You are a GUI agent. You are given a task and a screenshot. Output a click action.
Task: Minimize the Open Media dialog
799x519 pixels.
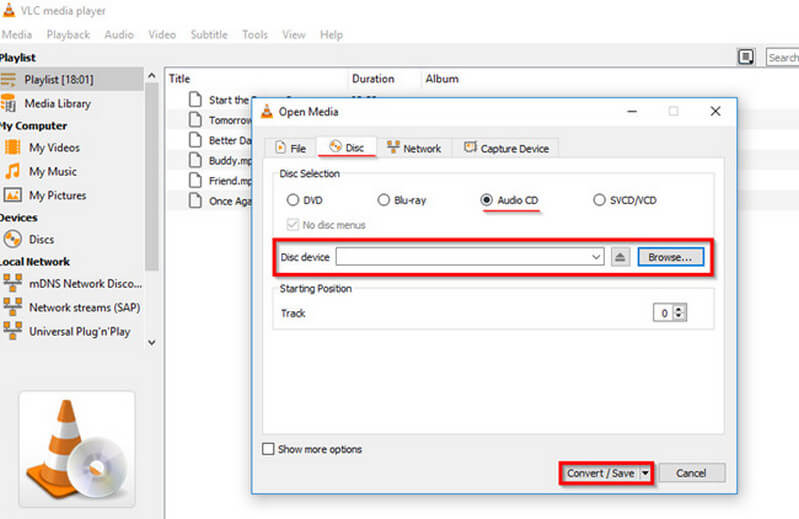click(x=632, y=111)
